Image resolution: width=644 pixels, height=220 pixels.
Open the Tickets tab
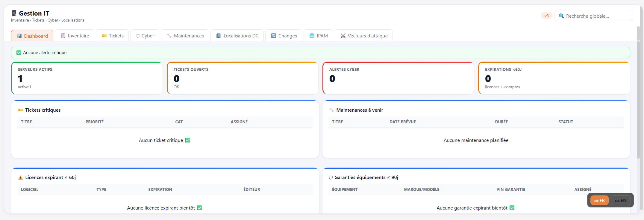pos(113,36)
